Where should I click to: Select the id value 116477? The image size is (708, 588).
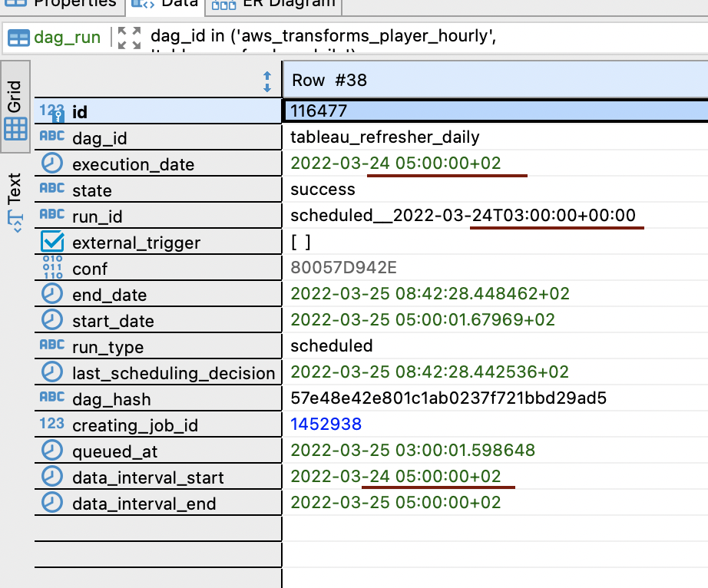[319, 111]
